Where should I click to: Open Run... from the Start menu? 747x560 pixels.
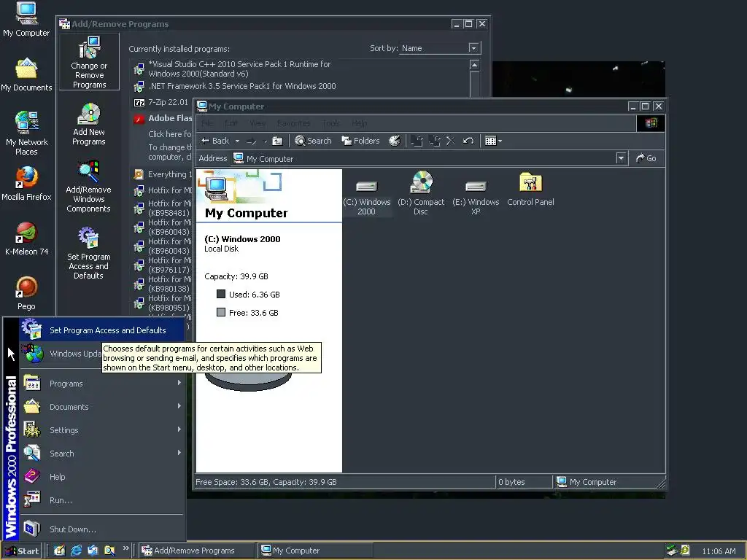coord(102,500)
